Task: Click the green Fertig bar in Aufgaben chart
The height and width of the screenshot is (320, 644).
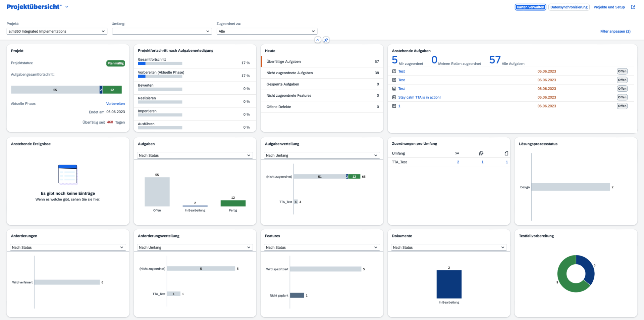Action: point(233,203)
